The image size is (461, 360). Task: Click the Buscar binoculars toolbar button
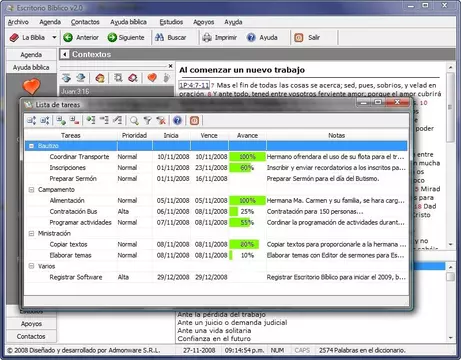click(171, 38)
